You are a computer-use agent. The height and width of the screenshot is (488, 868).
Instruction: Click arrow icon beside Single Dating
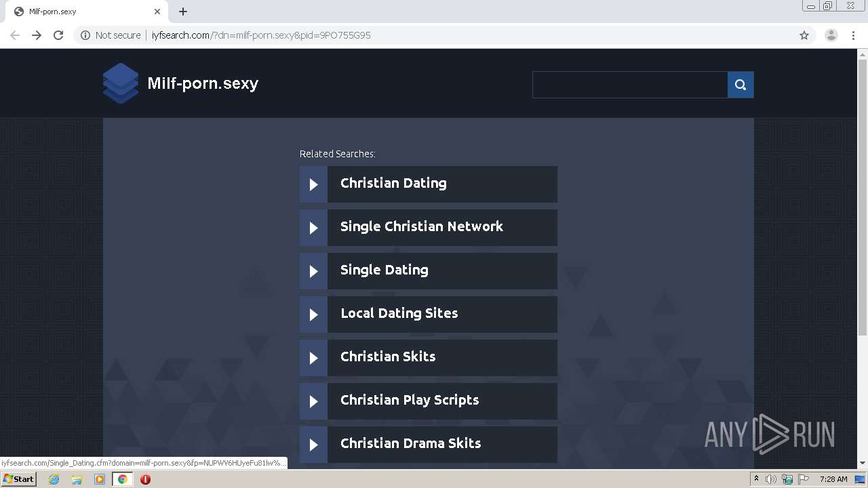313,271
